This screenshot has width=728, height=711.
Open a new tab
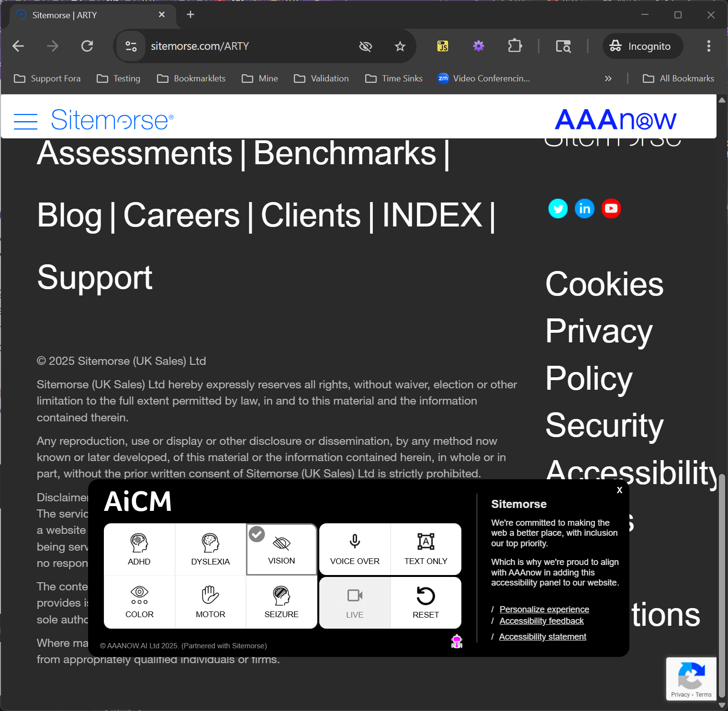click(190, 15)
